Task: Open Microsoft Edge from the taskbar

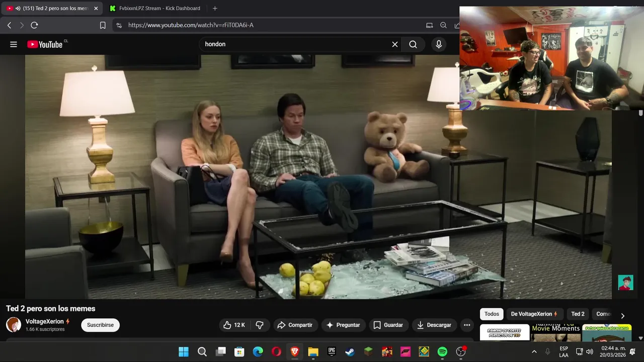Action: (x=258, y=352)
